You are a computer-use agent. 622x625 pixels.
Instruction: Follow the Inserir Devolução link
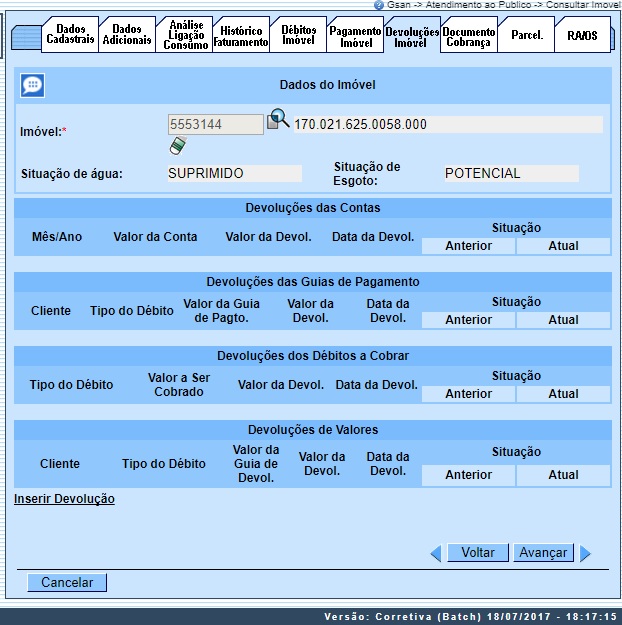point(64,498)
